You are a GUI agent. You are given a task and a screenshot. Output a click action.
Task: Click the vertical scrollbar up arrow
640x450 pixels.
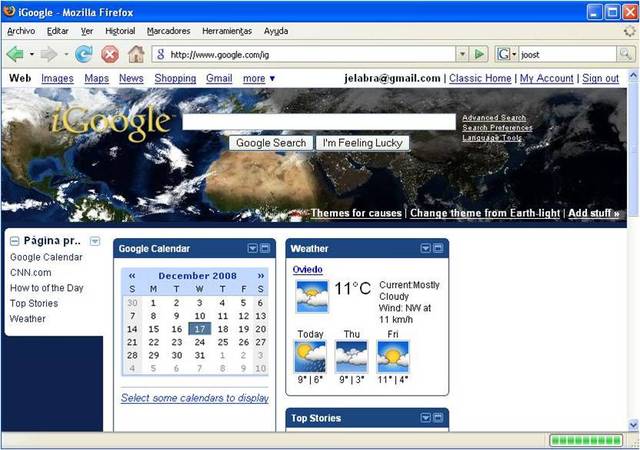click(633, 75)
